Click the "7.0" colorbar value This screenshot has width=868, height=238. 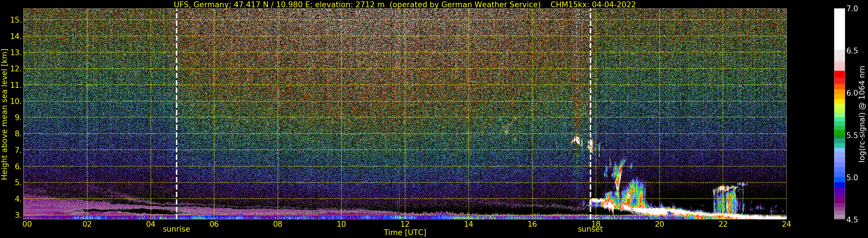852,9
